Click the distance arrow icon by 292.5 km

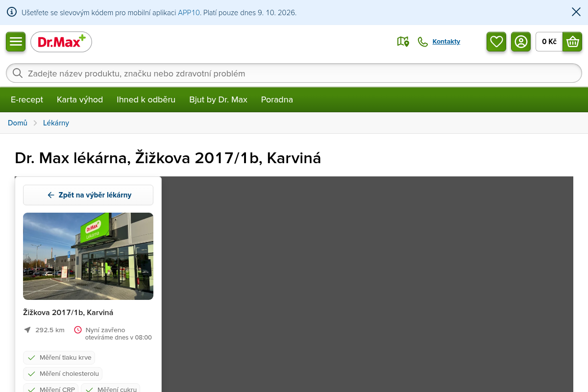tap(27, 330)
